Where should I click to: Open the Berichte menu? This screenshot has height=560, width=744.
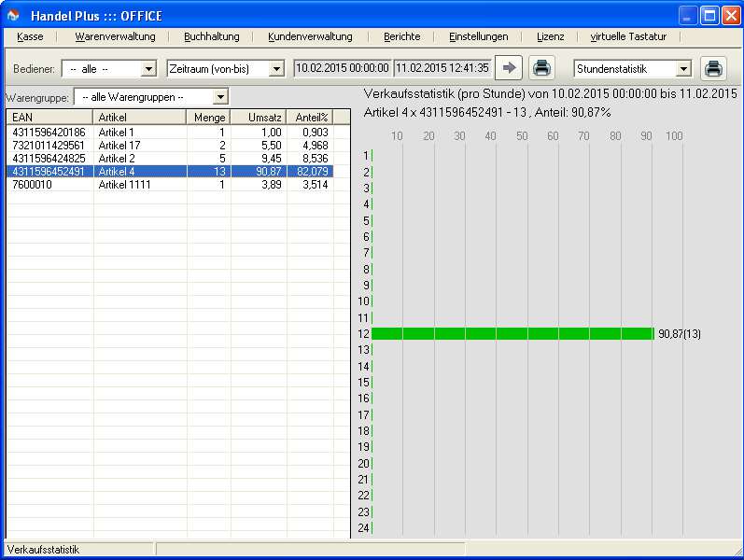pyautogui.click(x=402, y=36)
